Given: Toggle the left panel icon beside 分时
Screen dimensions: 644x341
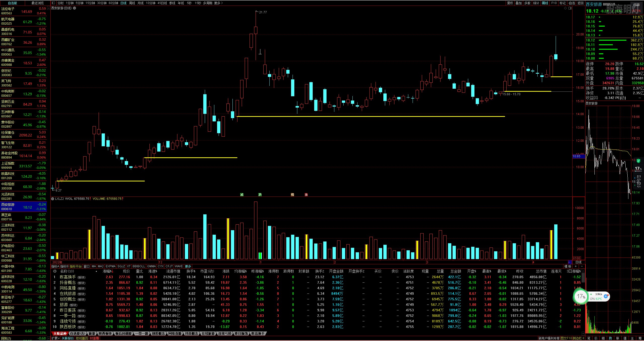Looking at the screenshot, I should (x=53, y=3).
